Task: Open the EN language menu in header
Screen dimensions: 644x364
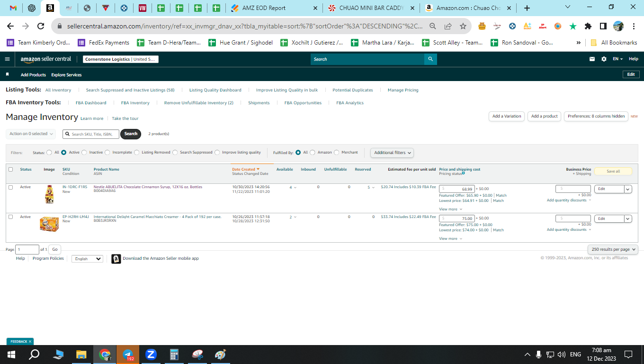Action: 617,59
